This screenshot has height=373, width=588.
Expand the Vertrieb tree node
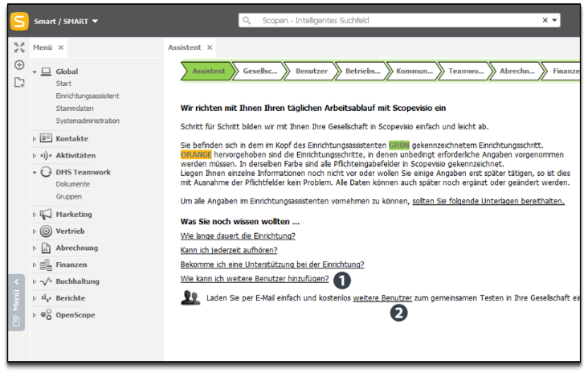(x=35, y=232)
